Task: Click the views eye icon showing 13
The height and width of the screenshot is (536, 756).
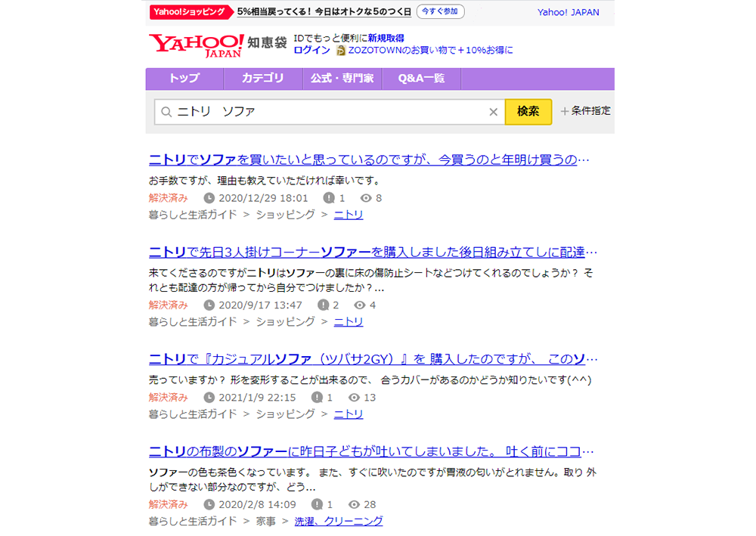Action: [x=354, y=398]
